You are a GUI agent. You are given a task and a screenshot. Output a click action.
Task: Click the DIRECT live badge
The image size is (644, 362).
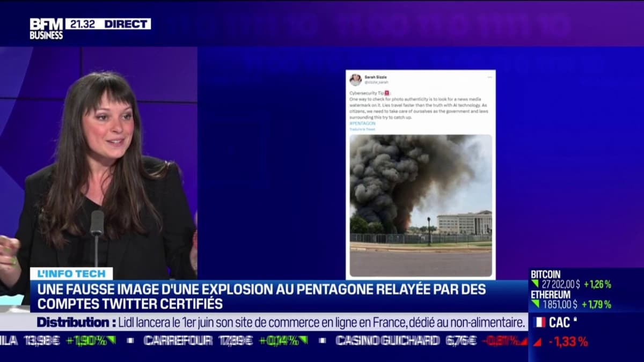tap(127, 24)
